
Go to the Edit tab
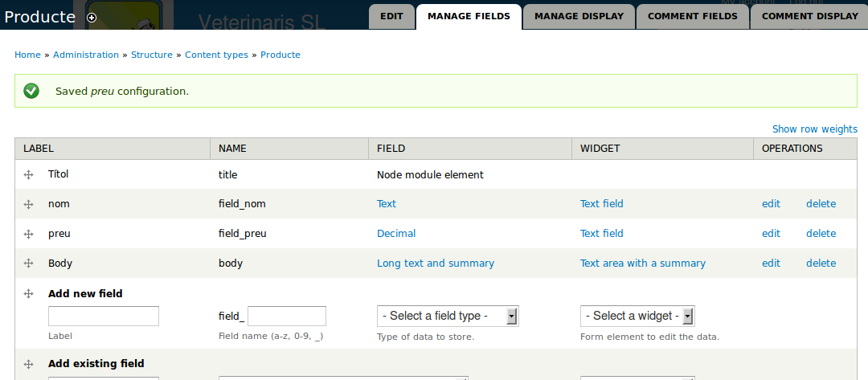tap(391, 16)
